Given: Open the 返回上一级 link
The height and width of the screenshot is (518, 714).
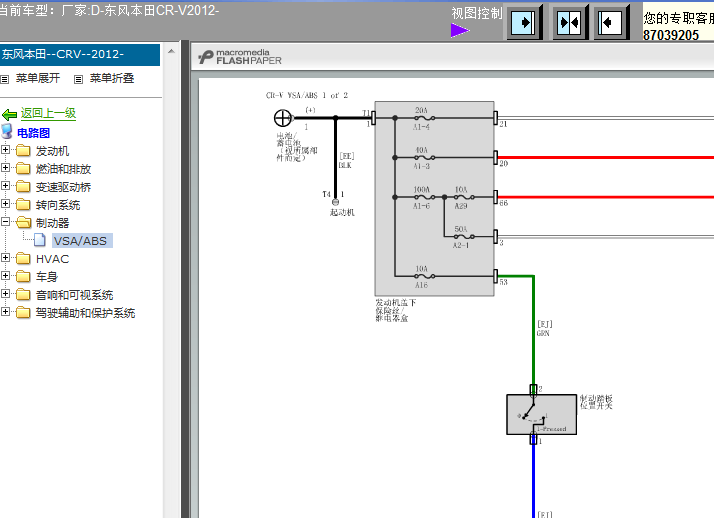Looking at the screenshot, I should (x=48, y=113).
